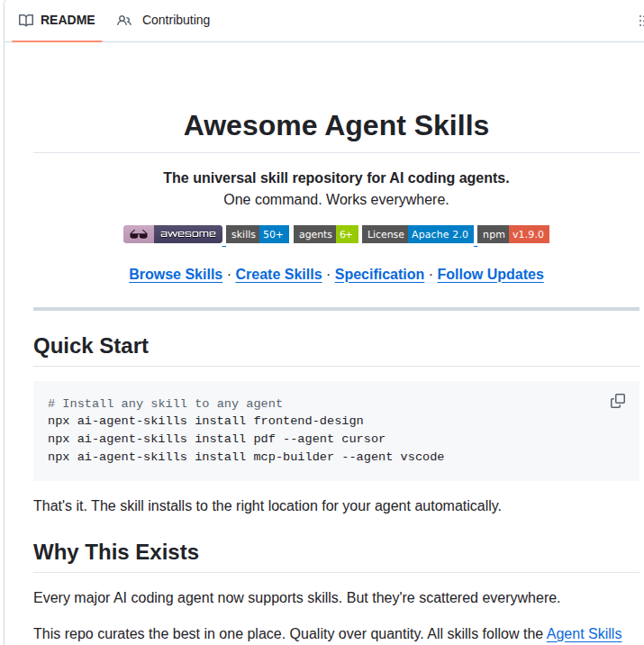Click the npm v1.9.0 badge

tap(513, 234)
